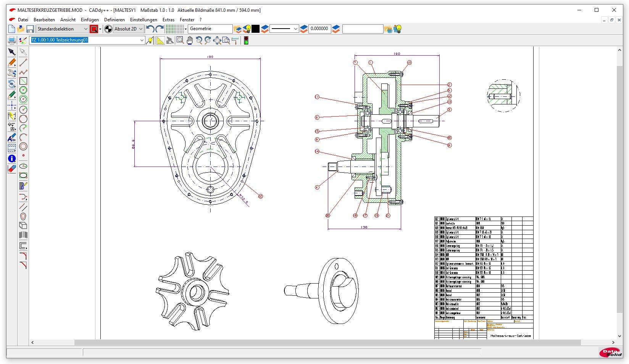Open the ? help menu
629x364 pixels.
pyautogui.click(x=200, y=19)
